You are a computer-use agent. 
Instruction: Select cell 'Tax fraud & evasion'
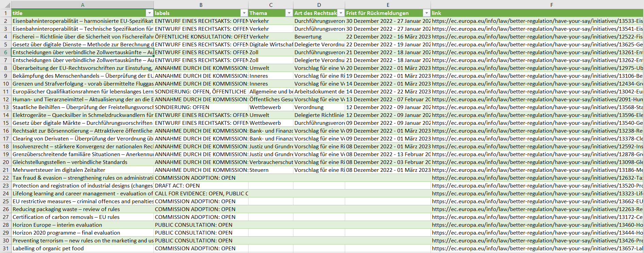tap(82, 178)
